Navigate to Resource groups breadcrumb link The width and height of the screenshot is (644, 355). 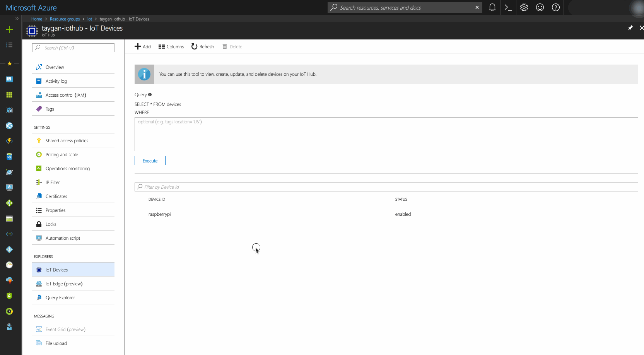pyautogui.click(x=65, y=19)
